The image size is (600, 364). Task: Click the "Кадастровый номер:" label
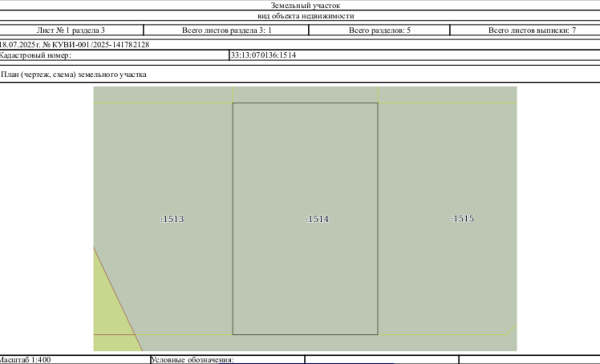coord(35,55)
